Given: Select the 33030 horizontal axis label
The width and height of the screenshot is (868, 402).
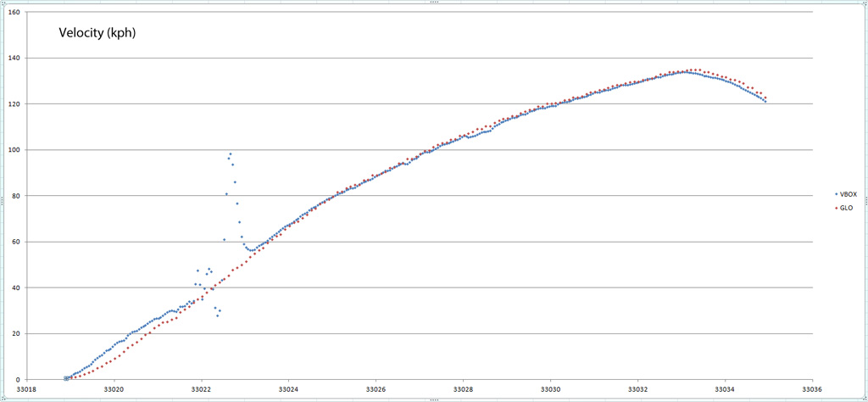Looking at the screenshot, I should pos(550,390).
